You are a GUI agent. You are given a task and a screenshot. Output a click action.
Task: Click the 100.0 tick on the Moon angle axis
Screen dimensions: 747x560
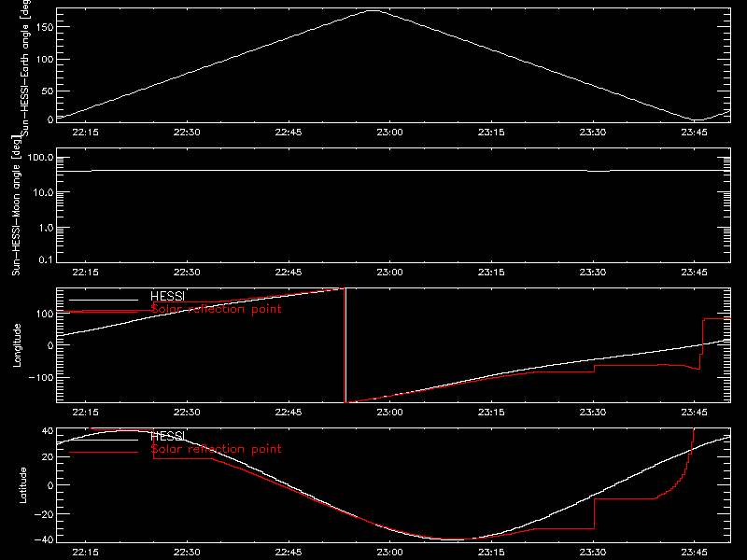pyautogui.click(x=40, y=158)
